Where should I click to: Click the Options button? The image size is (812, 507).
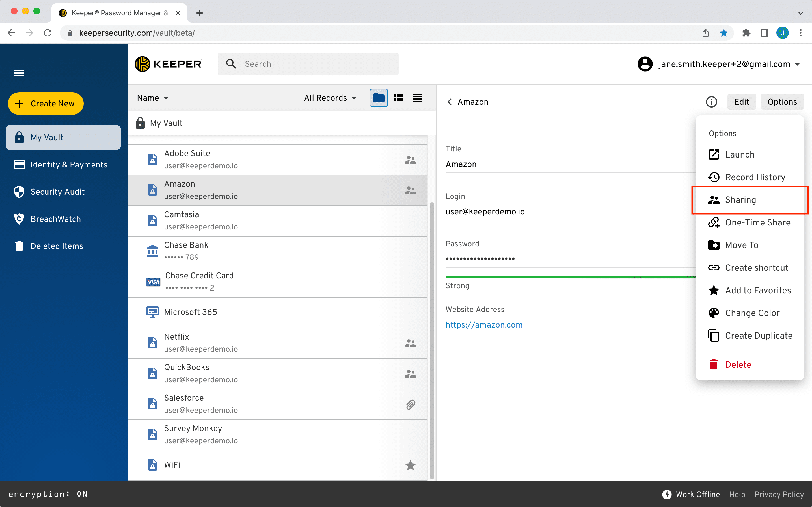click(x=782, y=102)
